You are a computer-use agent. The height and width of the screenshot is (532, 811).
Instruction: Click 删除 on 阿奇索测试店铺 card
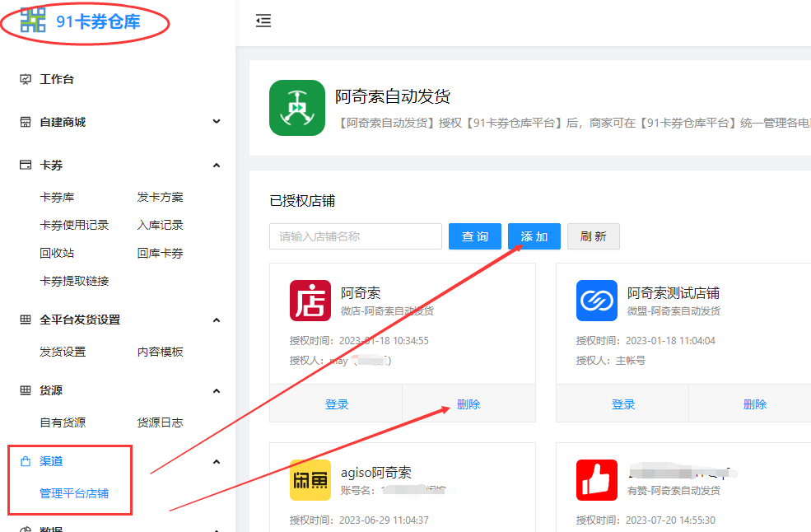[x=755, y=404]
